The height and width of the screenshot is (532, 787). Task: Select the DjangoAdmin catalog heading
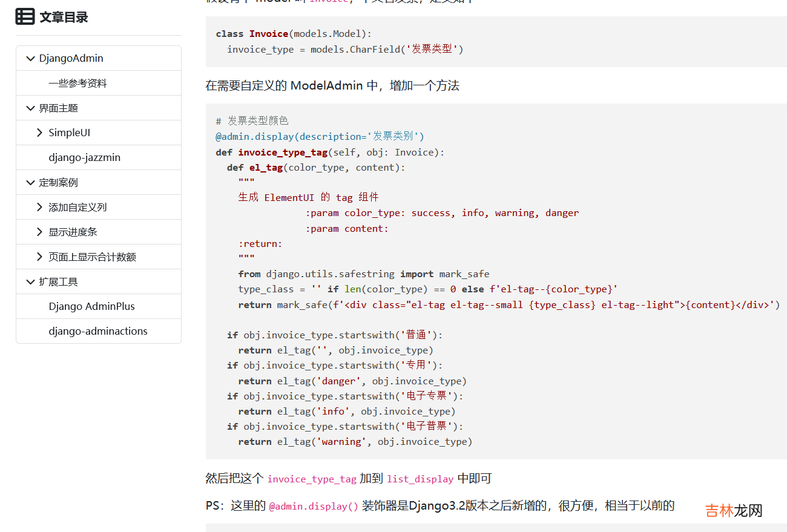click(71, 59)
